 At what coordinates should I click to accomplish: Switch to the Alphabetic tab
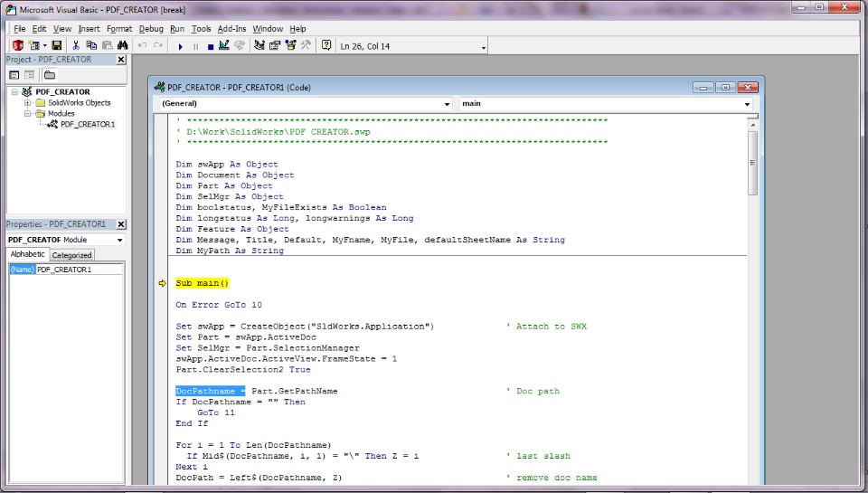tap(27, 254)
